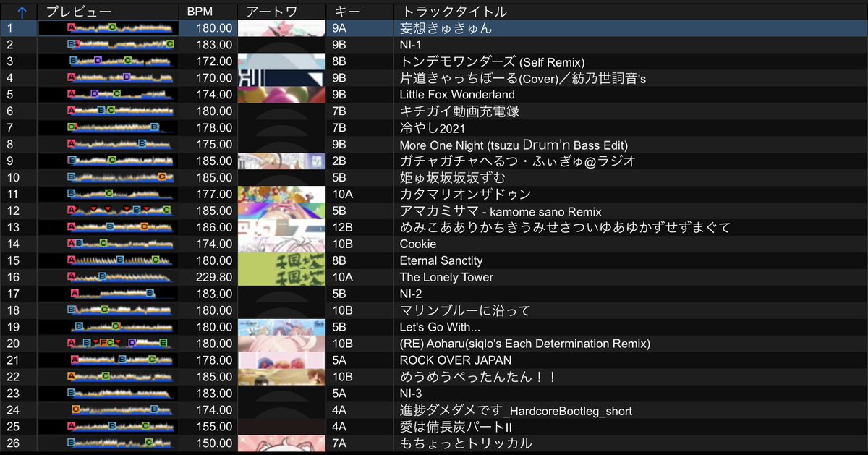
Task: Select the NI-1 track row
Action: pyautogui.click(x=434, y=43)
